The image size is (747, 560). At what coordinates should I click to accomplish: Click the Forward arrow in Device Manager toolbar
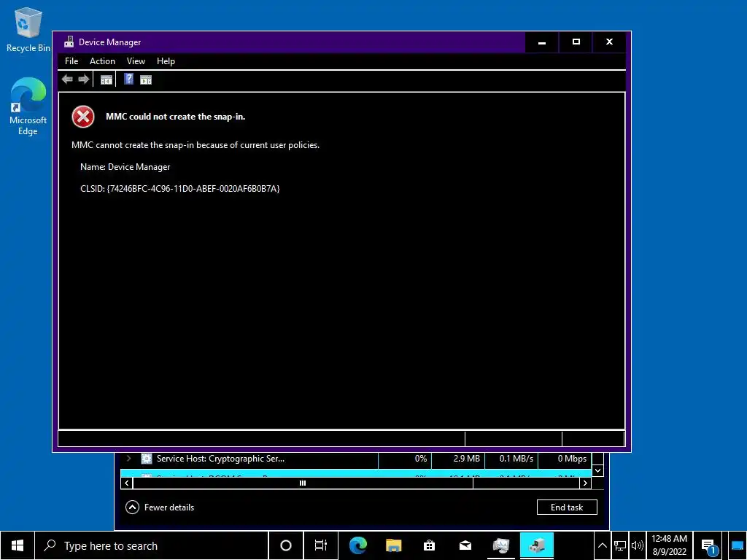84,79
